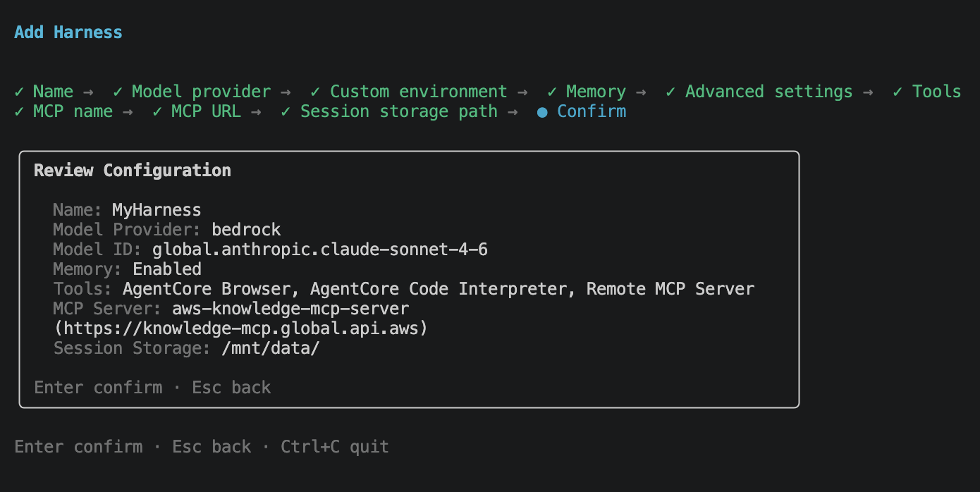Click the checkmark beside Custom environment step
980x492 pixels.
(315, 92)
